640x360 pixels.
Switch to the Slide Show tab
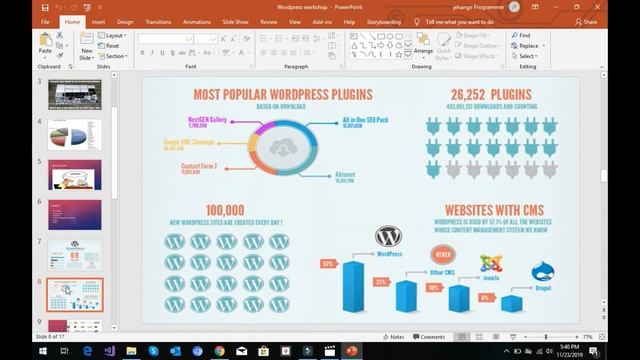point(236,22)
